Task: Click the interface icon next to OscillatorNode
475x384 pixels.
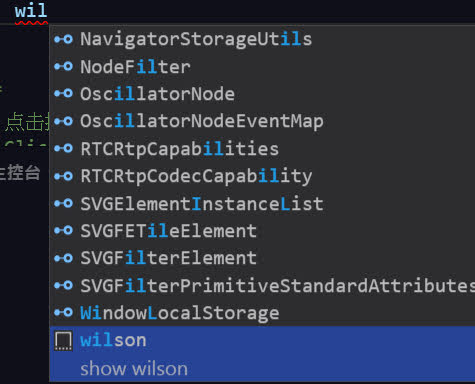Action: pyautogui.click(x=63, y=93)
